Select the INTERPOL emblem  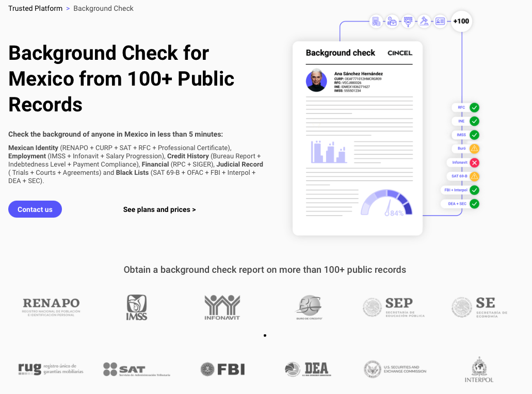479,369
